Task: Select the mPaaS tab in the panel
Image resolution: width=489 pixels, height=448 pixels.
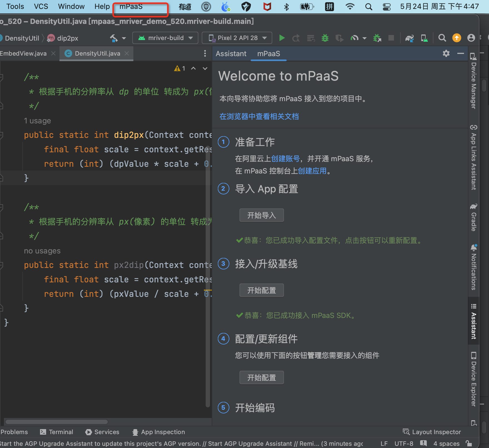Action: tap(268, 54)
